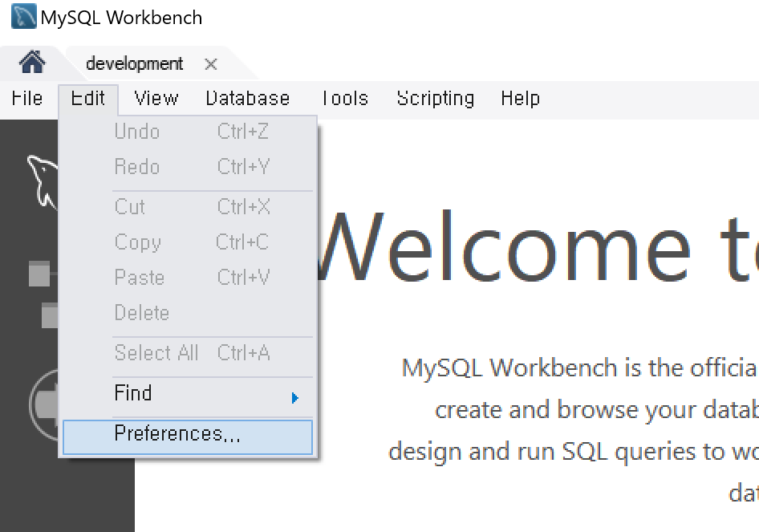Click the disabled Cut entry
The image size is (759, 532).
click(188, 207)
